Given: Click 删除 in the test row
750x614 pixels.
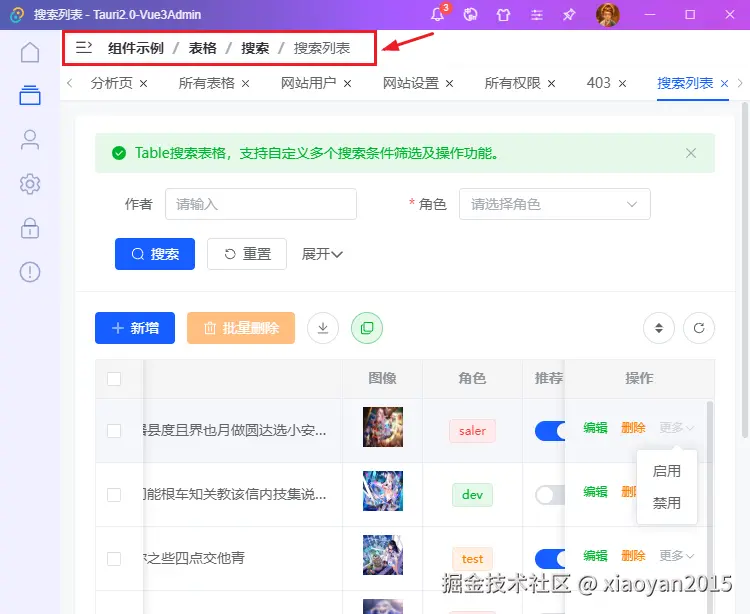Looking at the screenshot, I should pyautogui.click(x=633, y=556).
